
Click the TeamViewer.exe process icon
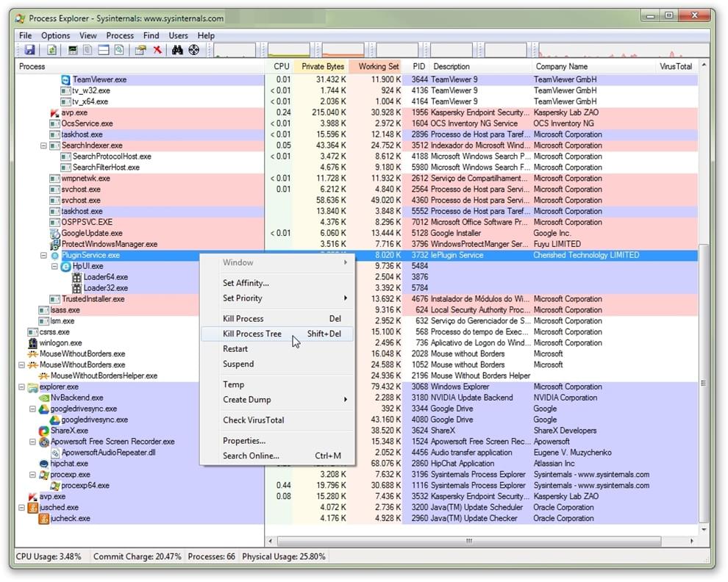click(66, 80)
